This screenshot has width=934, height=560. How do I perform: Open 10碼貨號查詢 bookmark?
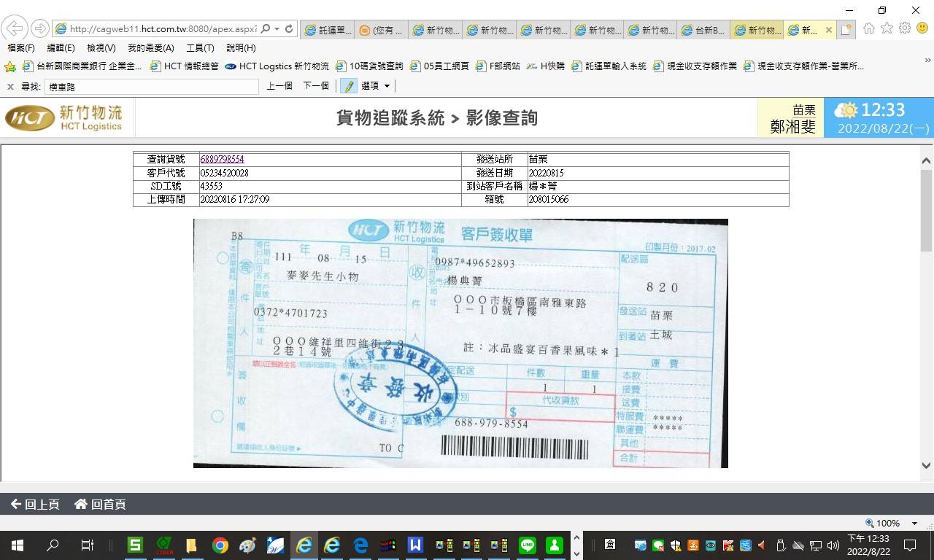[369, 66]
